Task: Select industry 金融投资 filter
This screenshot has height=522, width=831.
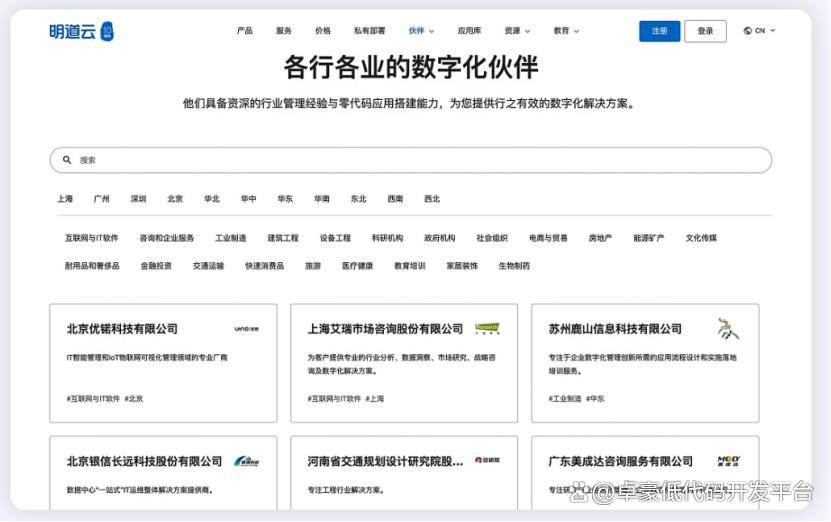Action: (156, 266)
